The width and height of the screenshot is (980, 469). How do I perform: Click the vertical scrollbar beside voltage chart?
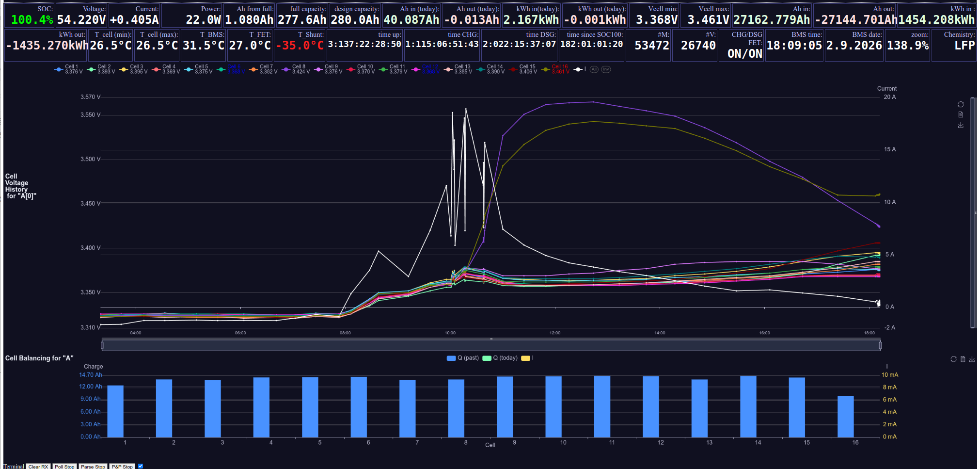click(973, 213)
